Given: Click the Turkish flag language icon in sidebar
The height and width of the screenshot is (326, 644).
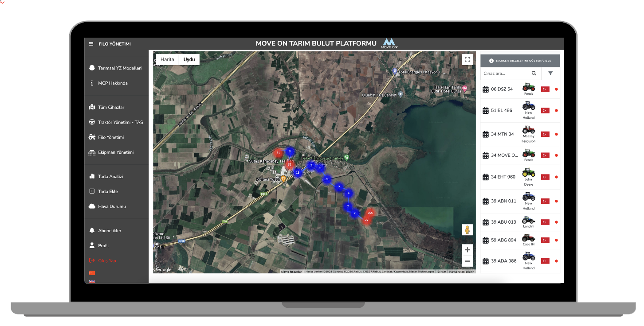Looking at the screenshot, I should click(x=92, y=273).
